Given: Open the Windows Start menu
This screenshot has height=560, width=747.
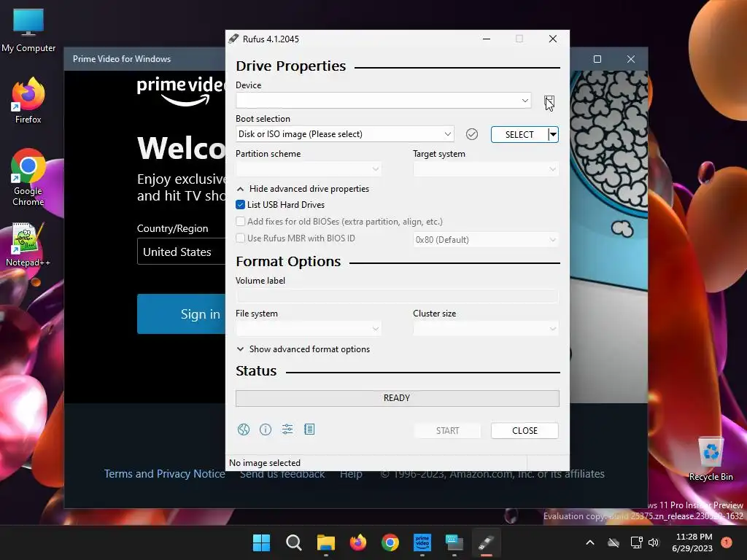Looking at the screenshot, I should click(261, 542).
